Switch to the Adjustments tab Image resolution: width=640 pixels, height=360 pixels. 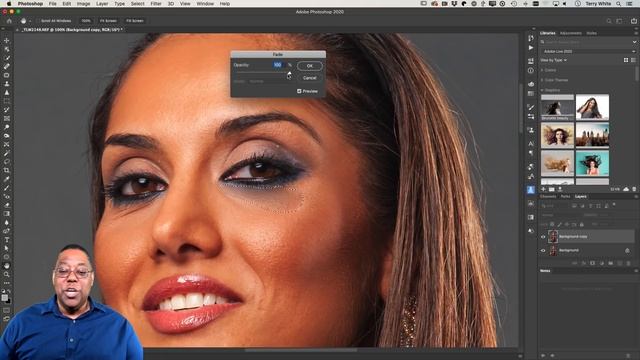point(571,33)
